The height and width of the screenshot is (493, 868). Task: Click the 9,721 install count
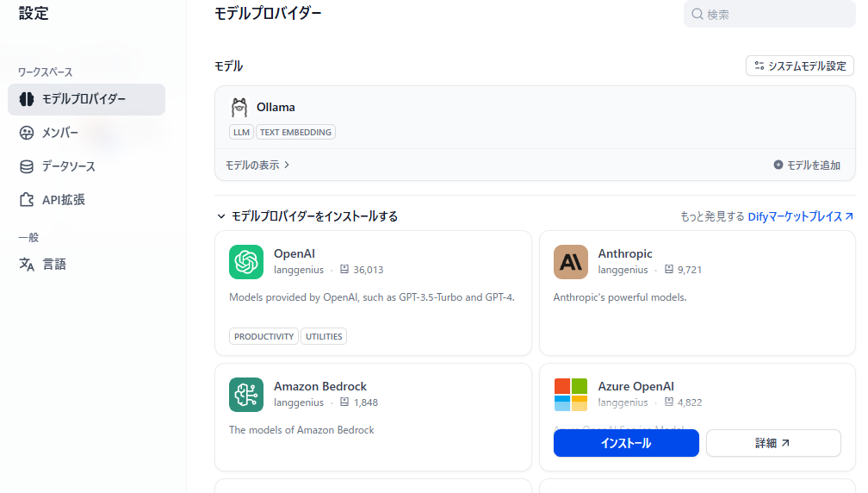(x=690, y=270)
